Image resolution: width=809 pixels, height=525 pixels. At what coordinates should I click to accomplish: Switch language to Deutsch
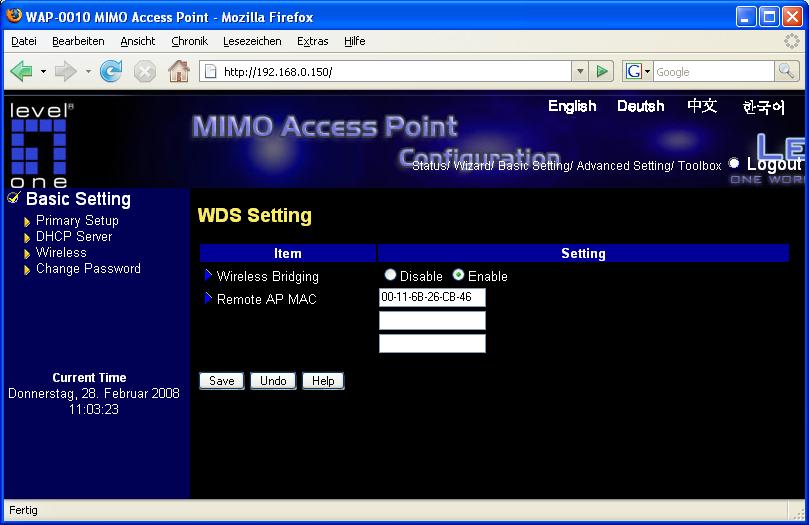[x=640, y=106]
